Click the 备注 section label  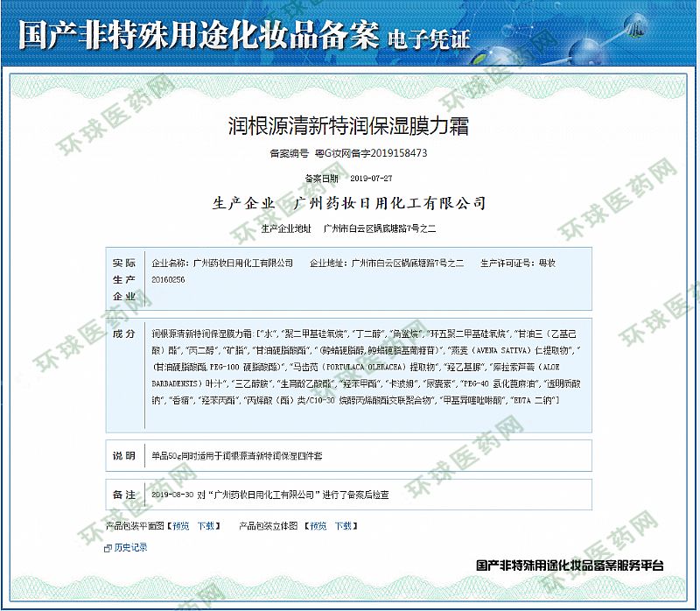tap(124, 495)
